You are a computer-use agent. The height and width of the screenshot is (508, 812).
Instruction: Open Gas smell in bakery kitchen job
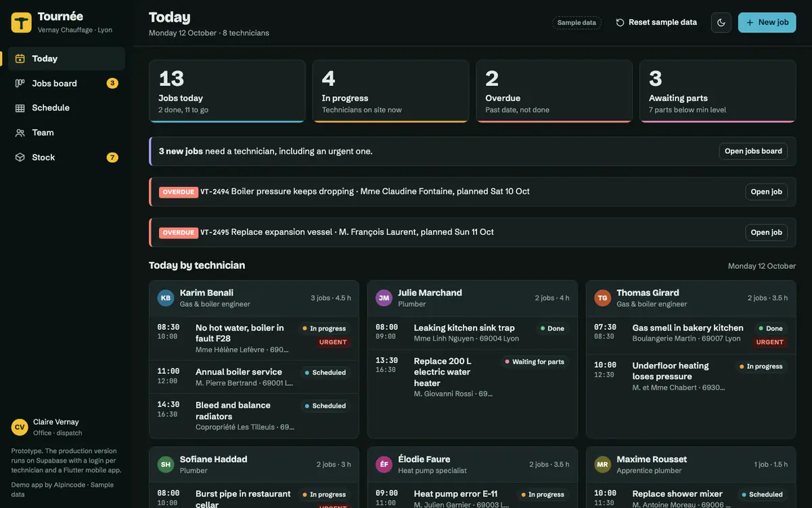[690, 336]
